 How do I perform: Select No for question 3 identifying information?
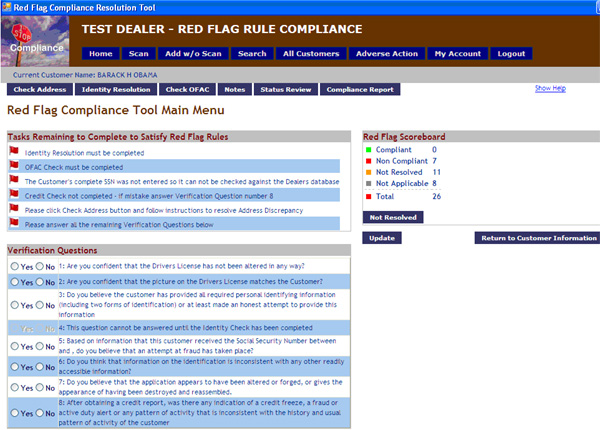(40, 305)
